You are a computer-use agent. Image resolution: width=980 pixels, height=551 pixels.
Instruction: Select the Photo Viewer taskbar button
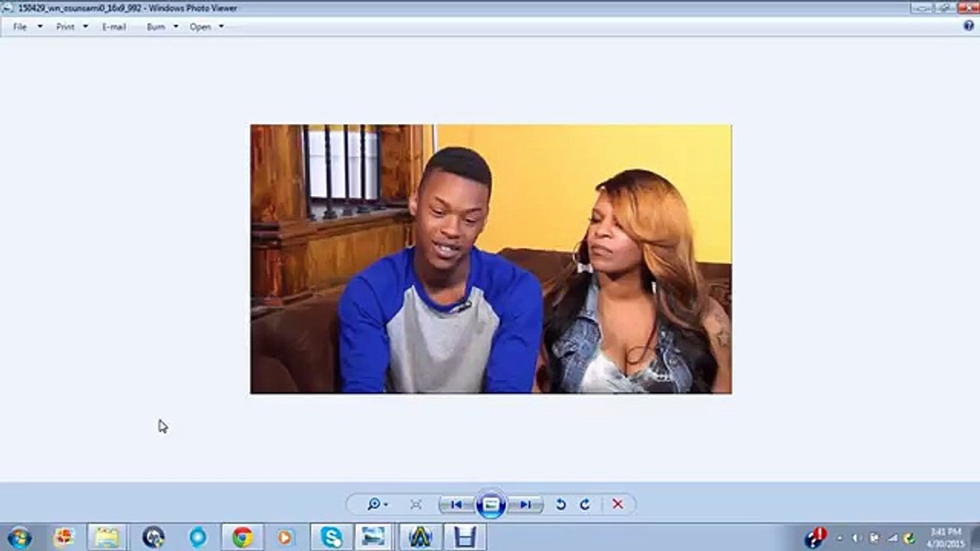374,537
